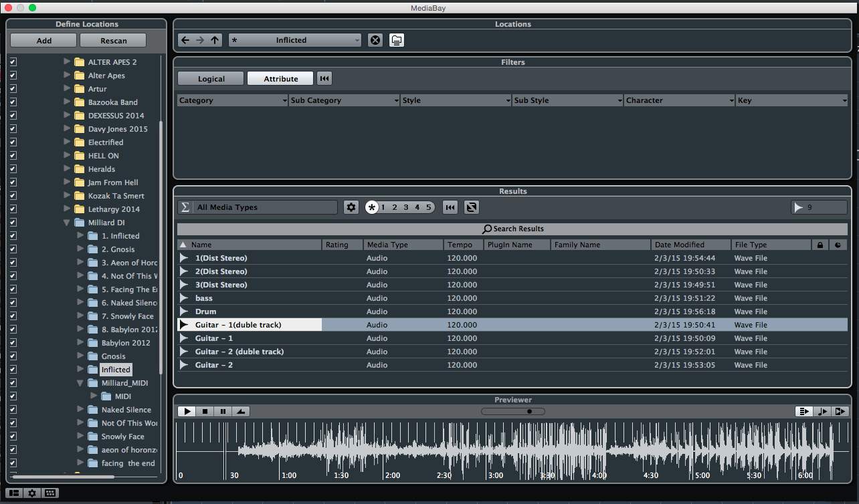Click the Add location button
The image size is (859, 504).
click(44, 40)
